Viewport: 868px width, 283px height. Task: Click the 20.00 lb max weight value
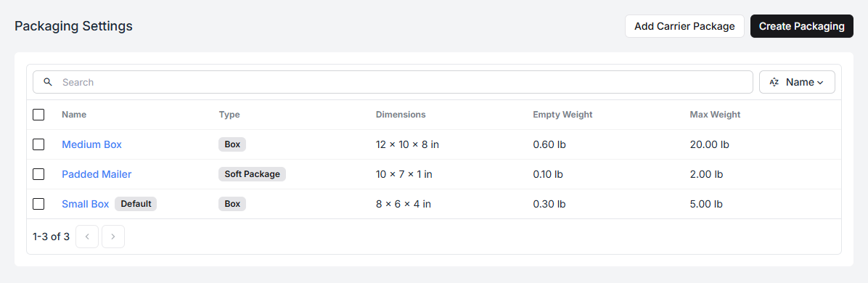click(710, 144)
